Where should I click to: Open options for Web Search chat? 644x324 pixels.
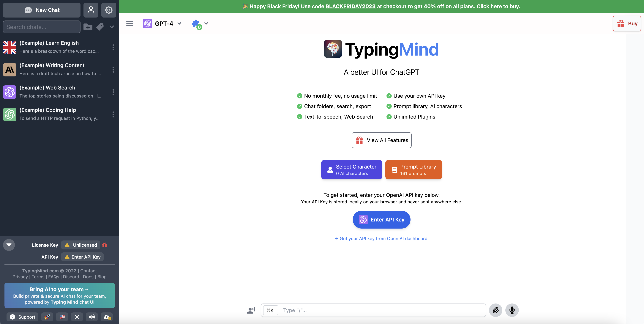[x=113, y=92]
